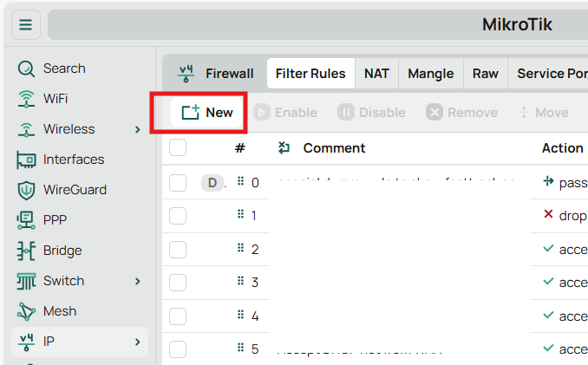Select the WireGuard shield icon
The image size is (588, 365).
click(26, 190)
